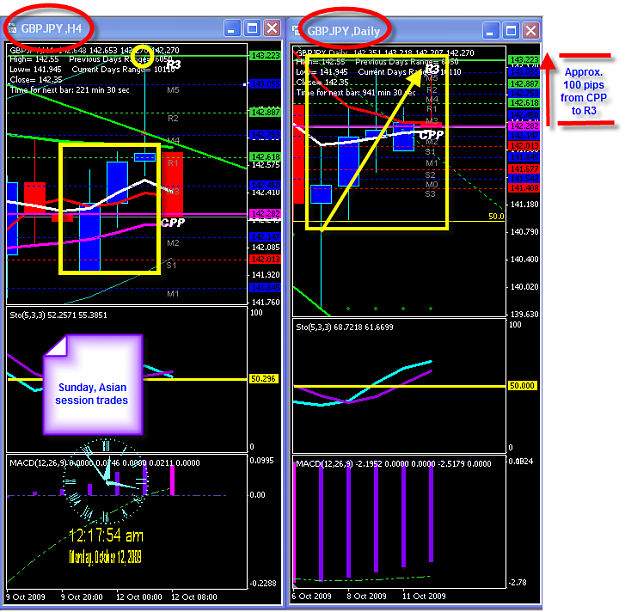
Task: Click the green 142.618 price label in H4 window
Action: [265, 157]
